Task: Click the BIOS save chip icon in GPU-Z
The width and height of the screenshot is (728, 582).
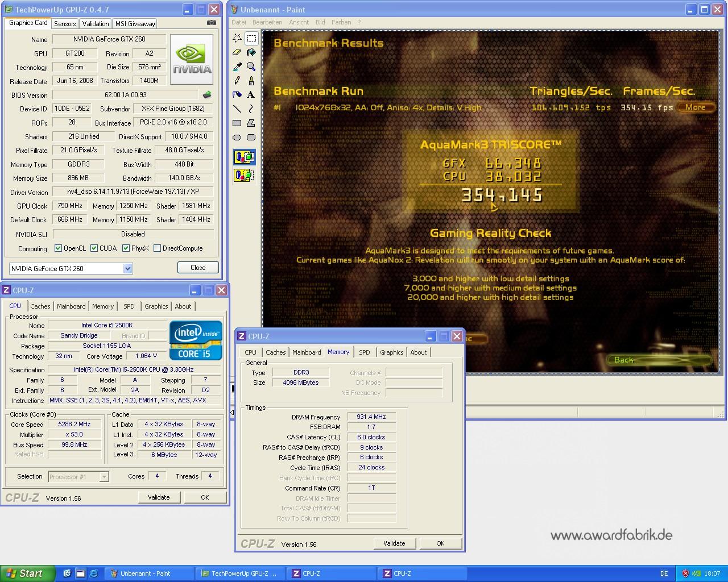Action: tap(207, 95)
